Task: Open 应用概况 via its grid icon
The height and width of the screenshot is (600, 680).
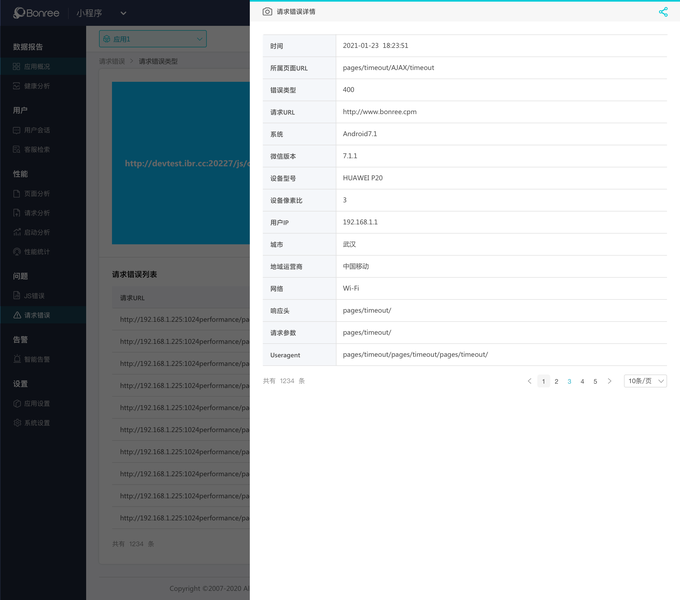Action: pyautogui.click(x=16, y=66)
